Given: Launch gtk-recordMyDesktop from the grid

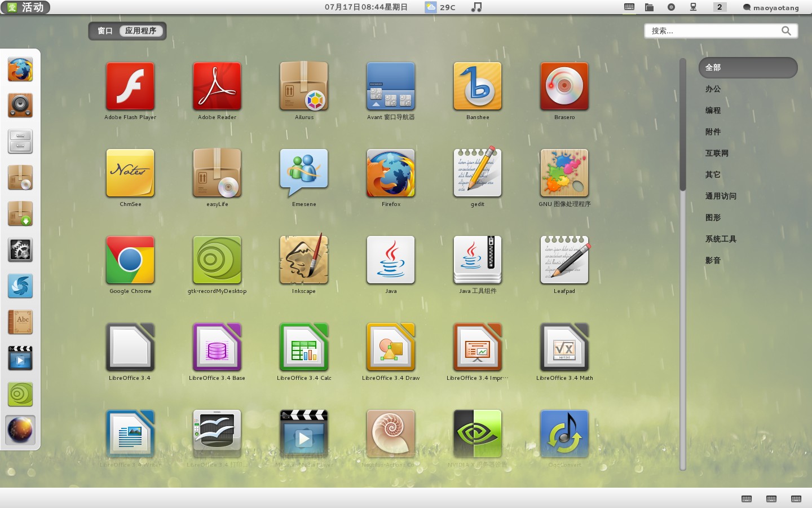Looking at the screenshot, I should tap(217, 260).
